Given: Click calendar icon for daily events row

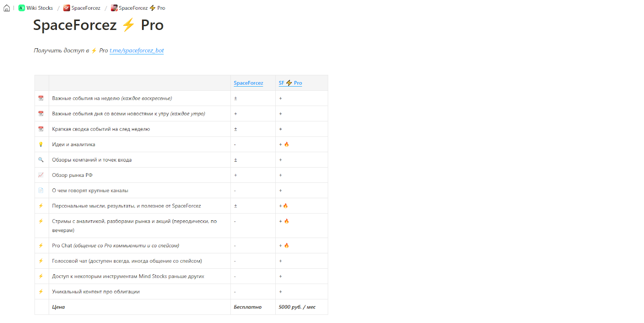Looking at the screenshot, I should [x=41, y=114].
